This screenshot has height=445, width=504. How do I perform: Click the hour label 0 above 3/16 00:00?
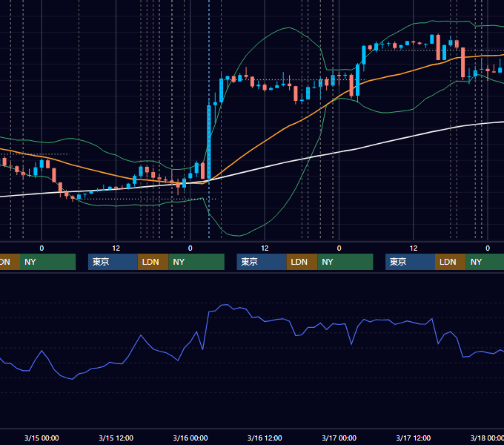(x=190, y=248)
